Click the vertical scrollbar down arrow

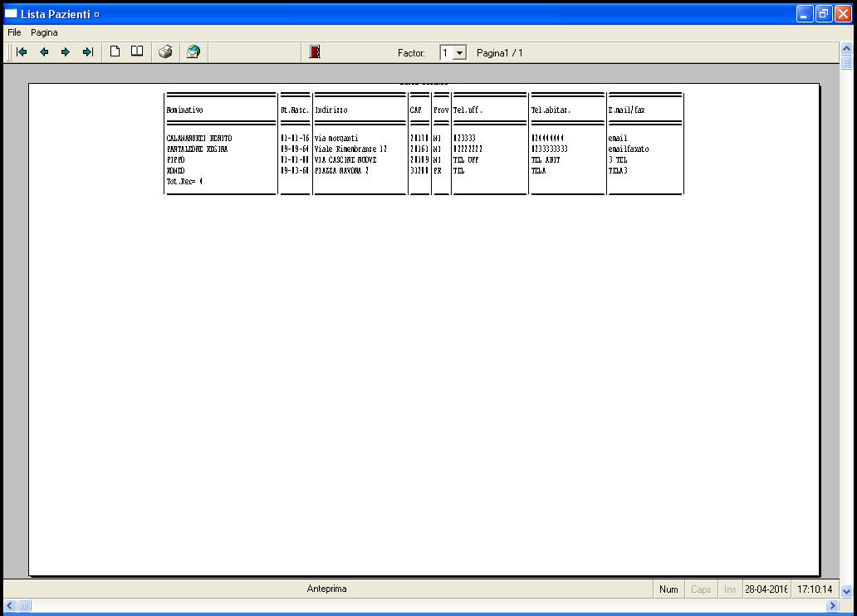click(x=846, y=591)
